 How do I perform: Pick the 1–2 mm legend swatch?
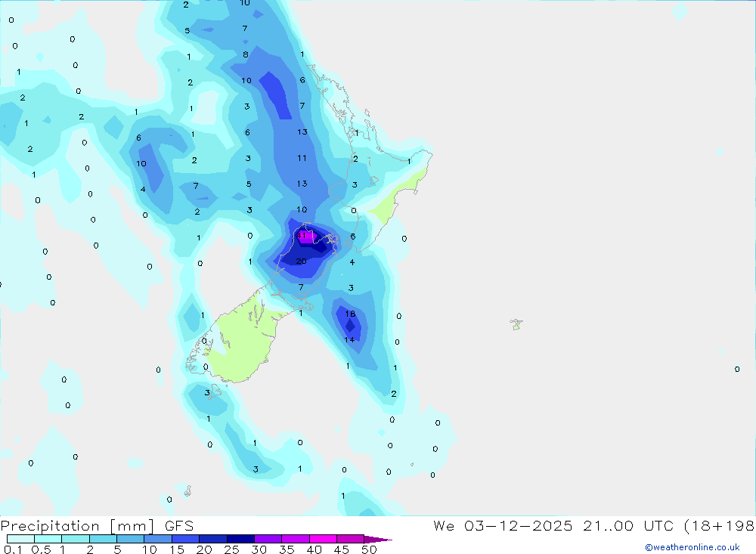pos(76,539)
